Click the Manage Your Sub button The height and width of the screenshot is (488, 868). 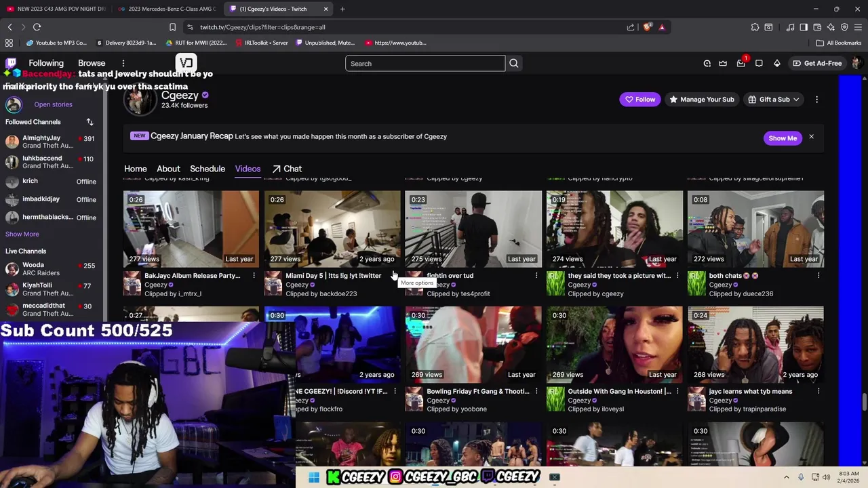pos(701,100)
